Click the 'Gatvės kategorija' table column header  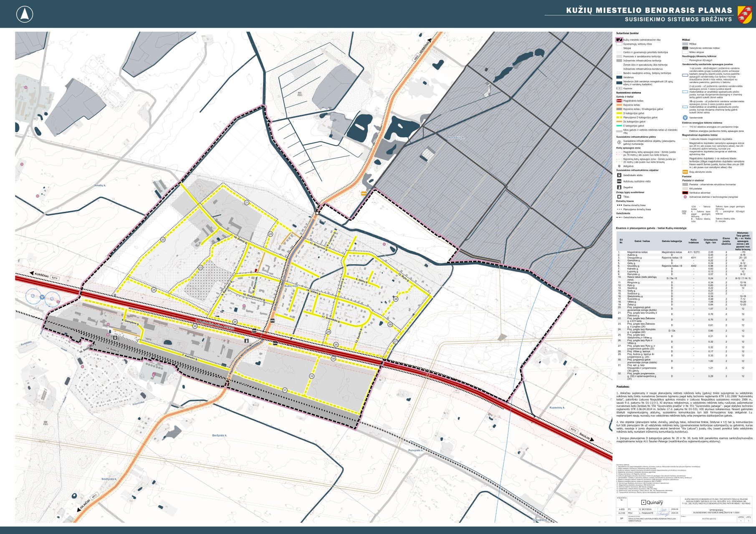[672, 241]
